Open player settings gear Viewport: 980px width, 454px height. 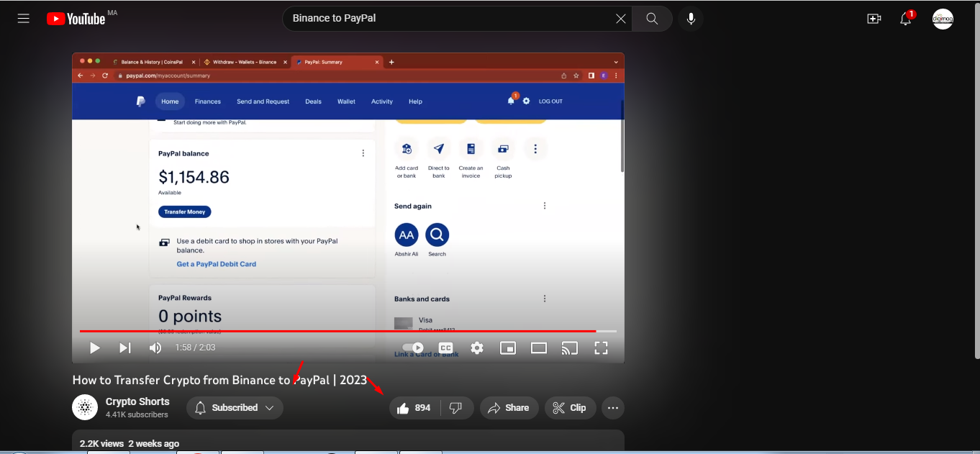(477, 348)
